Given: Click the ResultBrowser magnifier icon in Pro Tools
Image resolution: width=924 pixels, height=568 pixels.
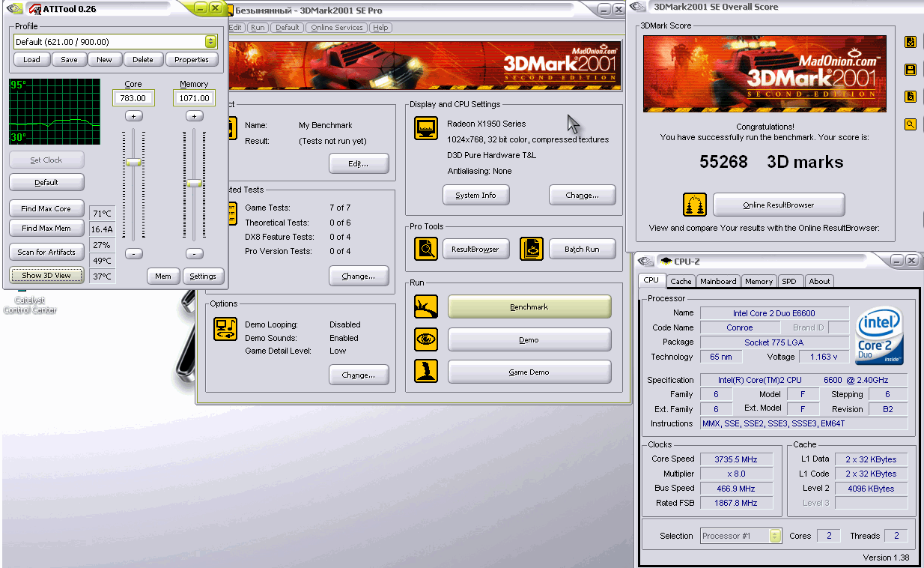Looking at the screenshot, I should pos(426,248).
